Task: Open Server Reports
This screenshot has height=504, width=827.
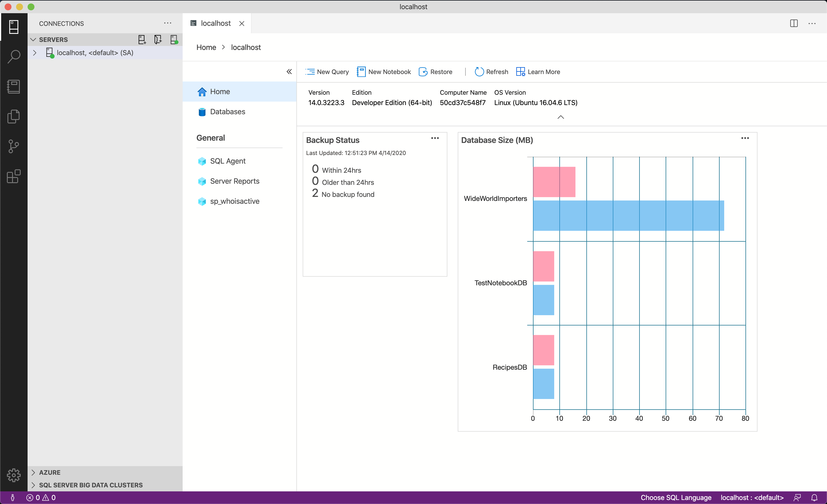Action: click(x=235, y=181)
